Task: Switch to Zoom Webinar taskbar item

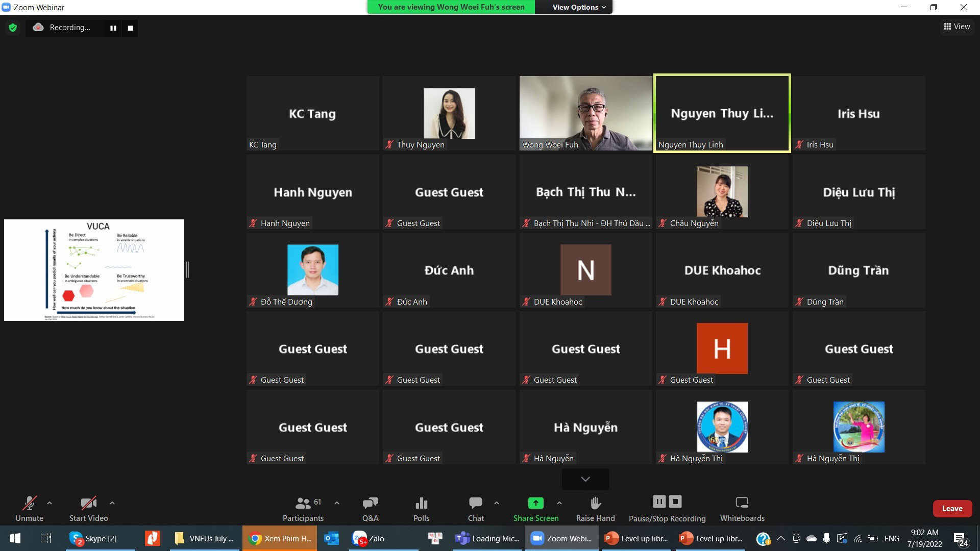Action: 561,538
